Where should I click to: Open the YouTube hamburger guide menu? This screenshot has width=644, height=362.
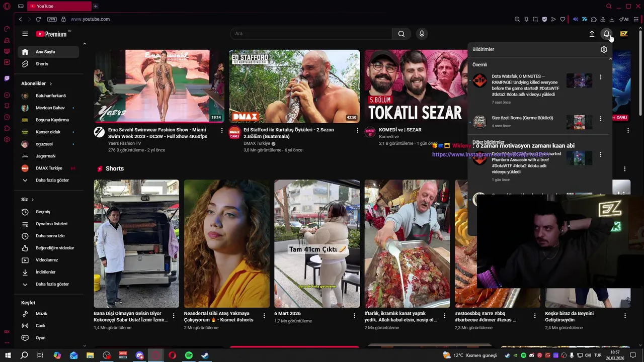click(x=25, y=34)
